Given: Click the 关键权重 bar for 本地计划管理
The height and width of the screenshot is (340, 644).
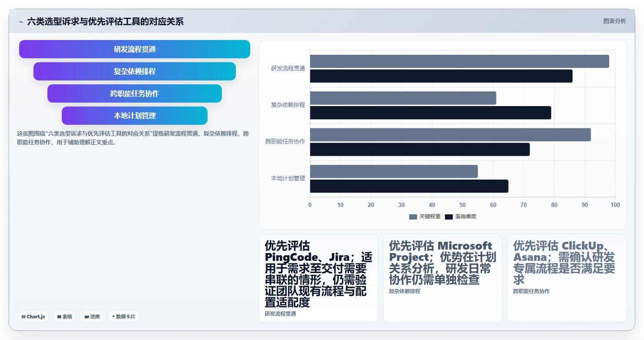Looking at the screenshot, I should click(x=394, y=171).
